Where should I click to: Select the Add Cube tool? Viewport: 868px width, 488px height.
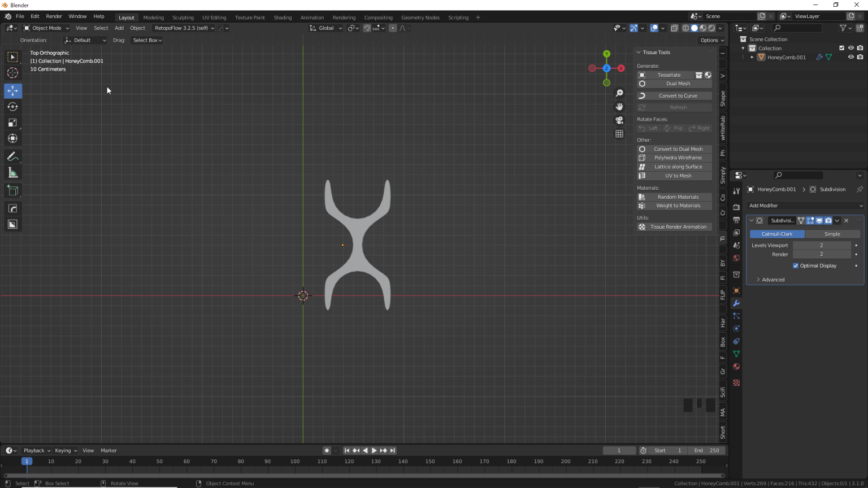[x=12, y=190]
